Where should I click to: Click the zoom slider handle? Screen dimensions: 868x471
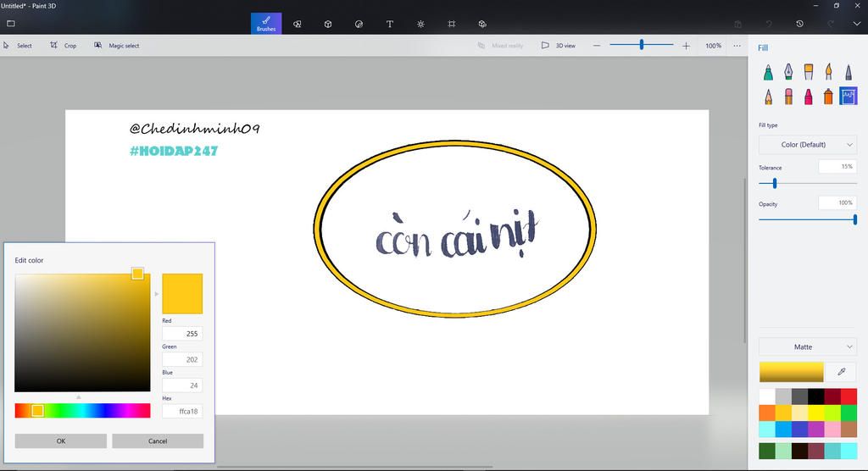click(x=642, y=44)
